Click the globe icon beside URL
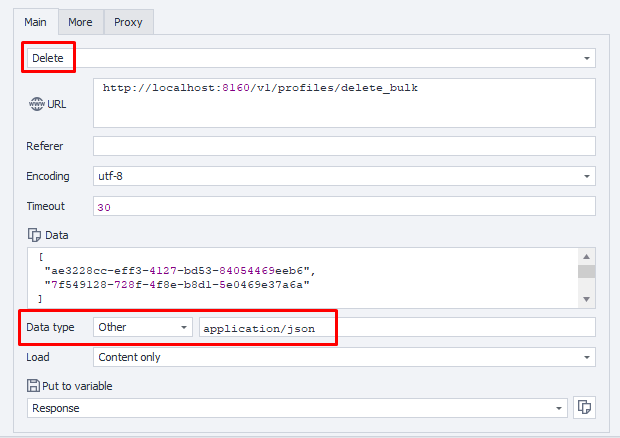Viewport: 620px width, 438px height. pos(35,104)
